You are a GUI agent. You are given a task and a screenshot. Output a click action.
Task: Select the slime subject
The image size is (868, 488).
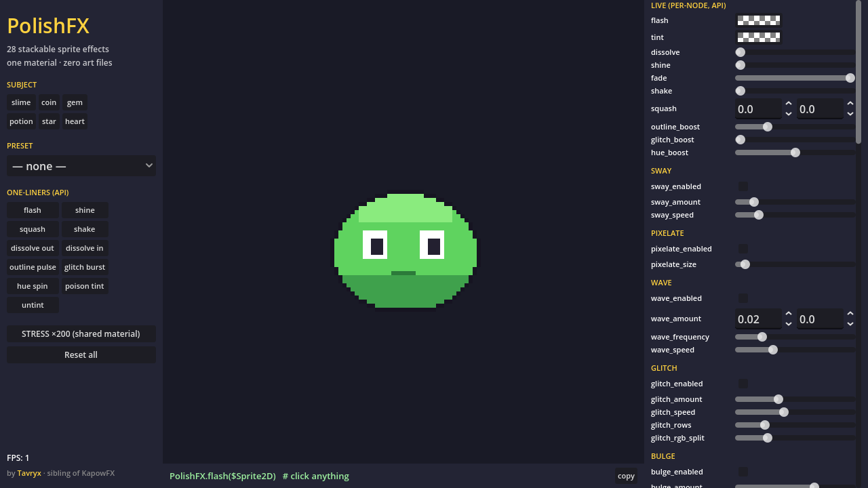coord(21,102)
